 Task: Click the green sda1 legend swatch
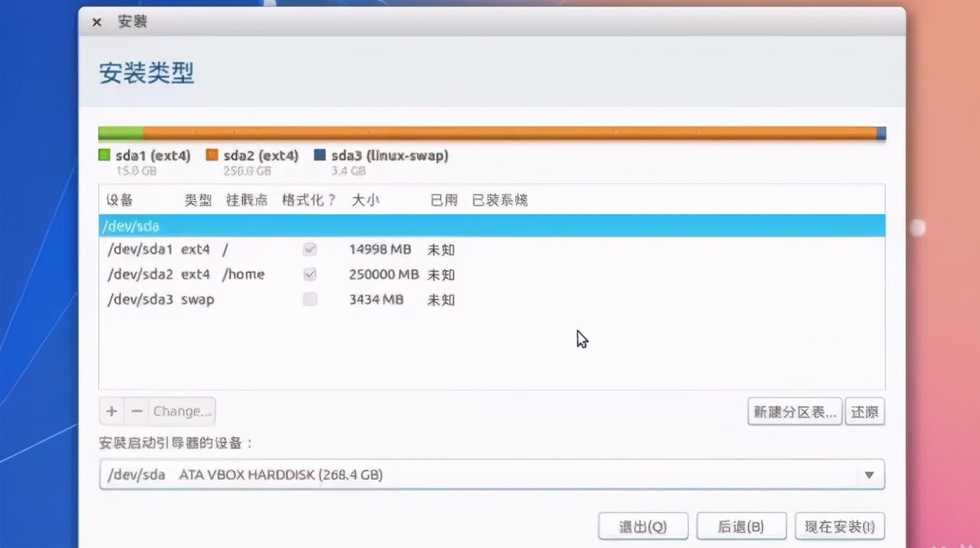[104, 155]
